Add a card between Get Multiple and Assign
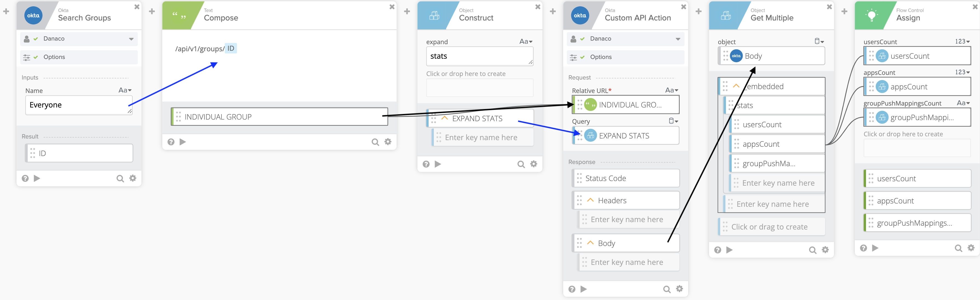 click(844, 12)
